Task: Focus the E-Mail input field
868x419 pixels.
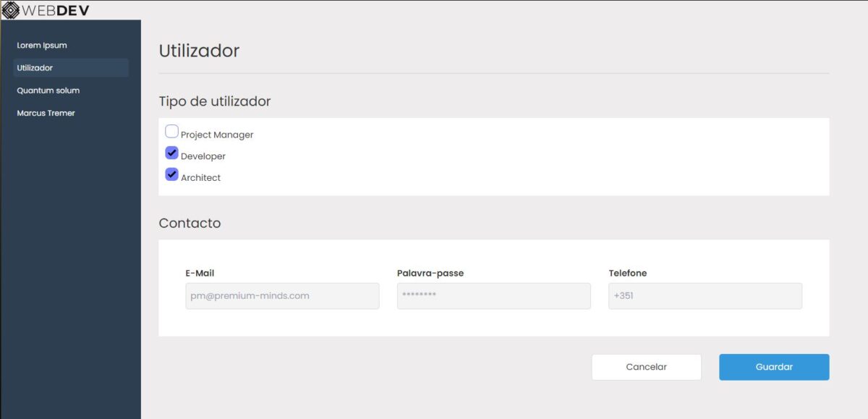Action: (x=282, y=296)
